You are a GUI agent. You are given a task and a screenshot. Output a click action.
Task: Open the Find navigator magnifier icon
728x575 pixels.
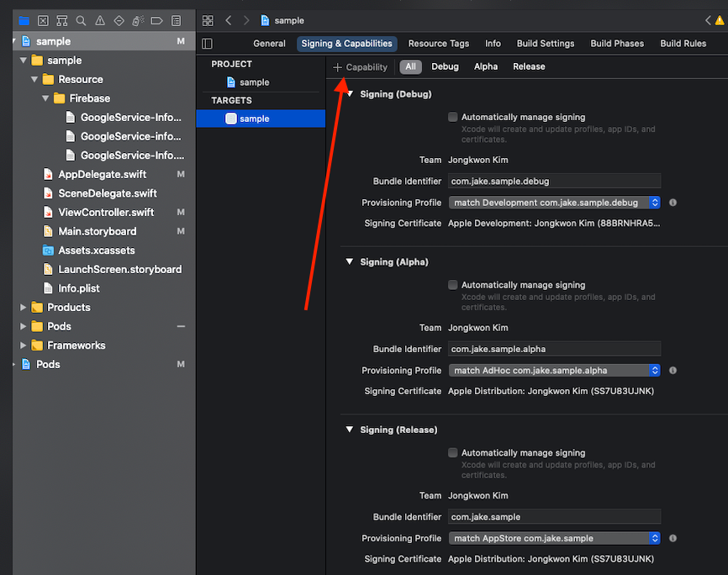point(81,21)
